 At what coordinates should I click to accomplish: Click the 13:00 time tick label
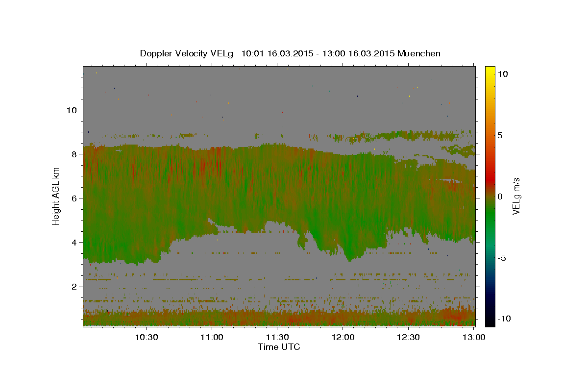coord(474,338)
